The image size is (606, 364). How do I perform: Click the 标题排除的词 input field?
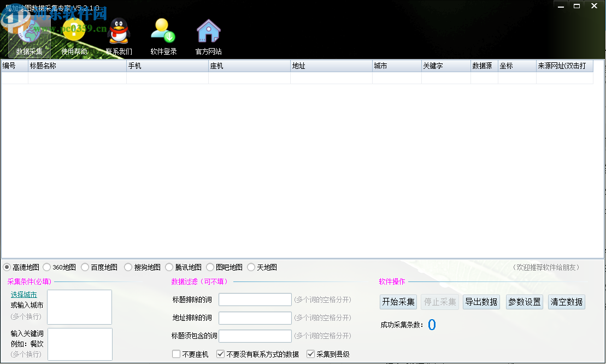coord(255,300)
